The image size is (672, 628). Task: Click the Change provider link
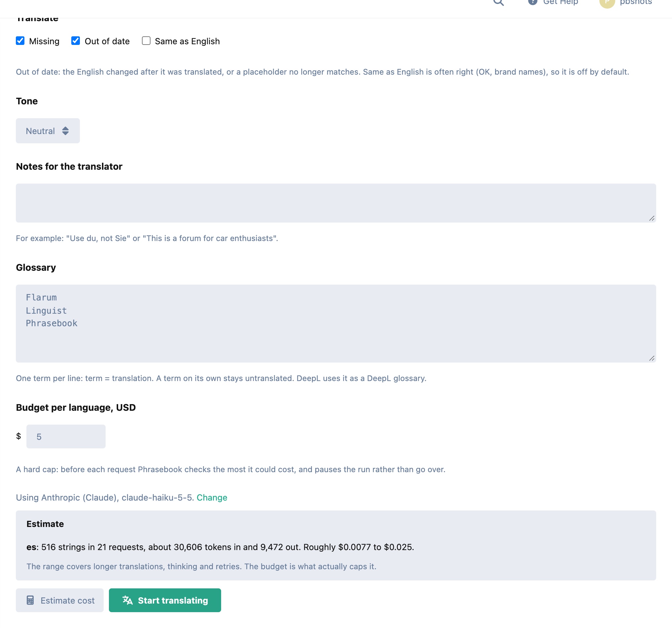(x=212, y=498)
